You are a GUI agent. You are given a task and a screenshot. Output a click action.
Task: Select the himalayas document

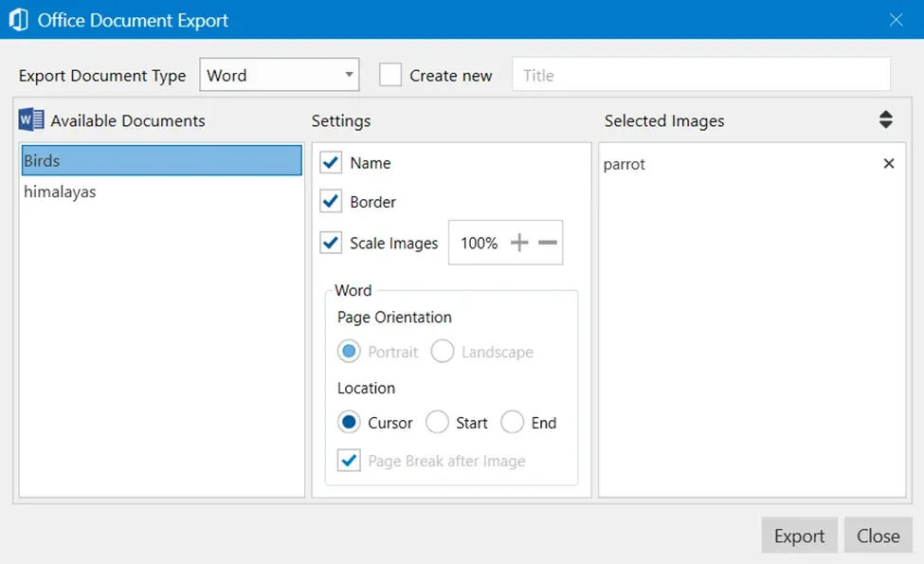point(161,191)
